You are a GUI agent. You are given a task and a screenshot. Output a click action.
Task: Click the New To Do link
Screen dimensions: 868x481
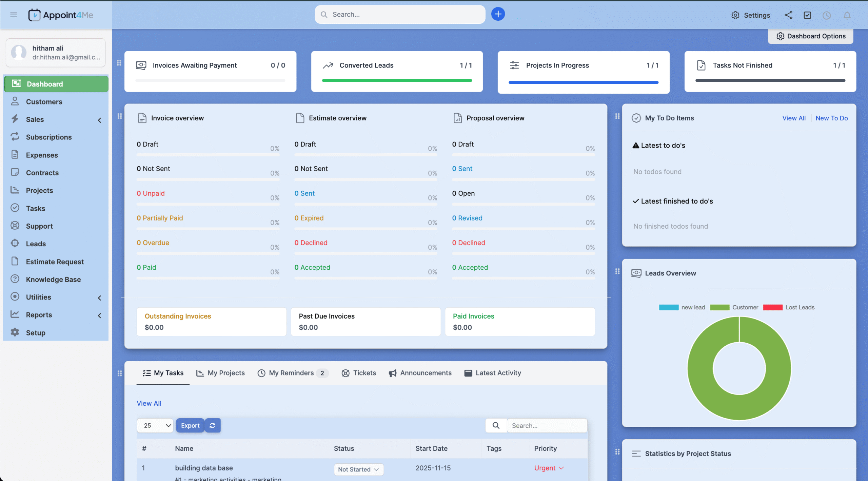coord(831,118)
